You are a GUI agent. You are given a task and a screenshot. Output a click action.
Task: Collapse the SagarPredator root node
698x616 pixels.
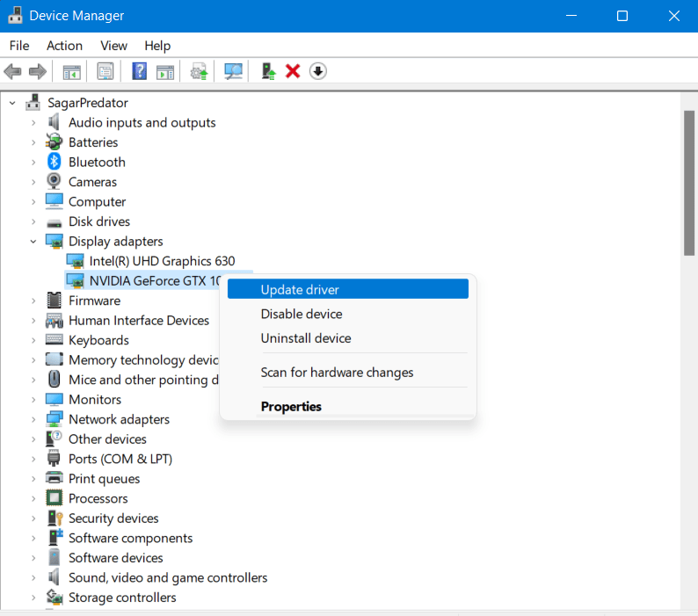click(12, 103)
